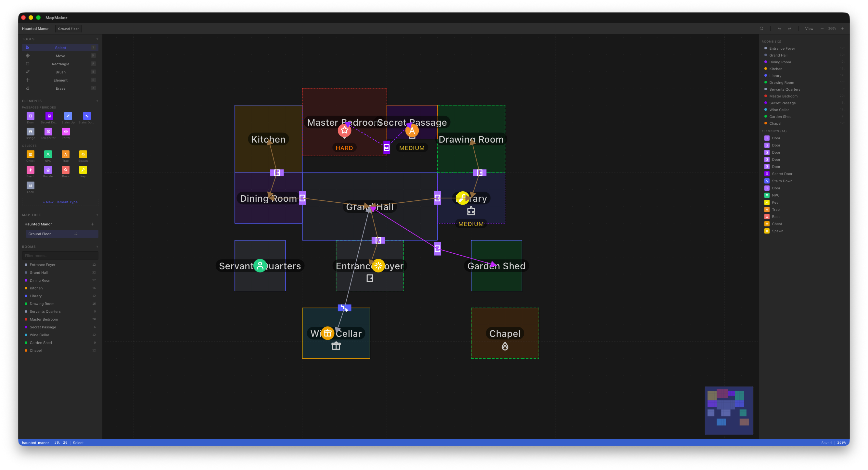Viewport: 868px width, 470px height.
Task: Pick the Boss object from elements palette
Action: [x=65, y=170]
